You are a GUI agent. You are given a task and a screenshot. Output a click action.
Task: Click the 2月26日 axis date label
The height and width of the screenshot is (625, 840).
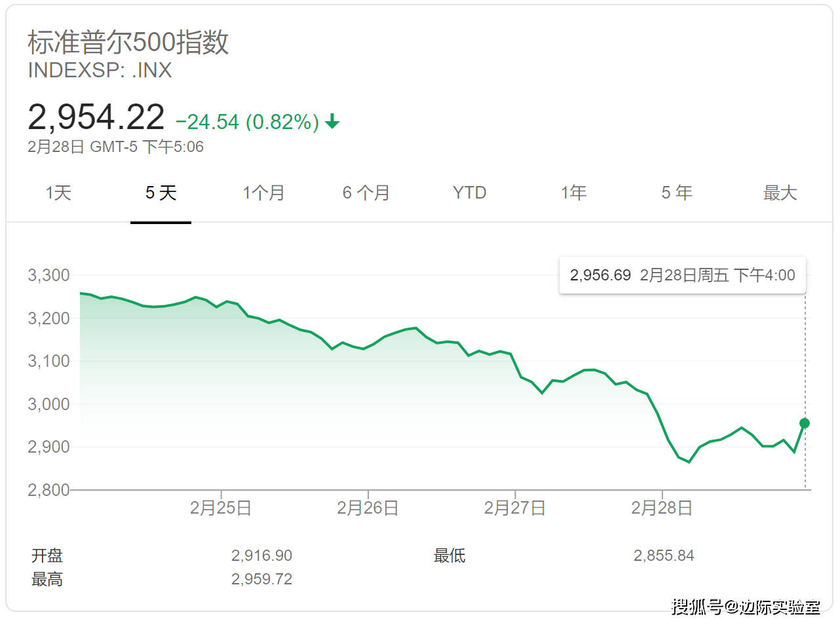coord(368,508)
